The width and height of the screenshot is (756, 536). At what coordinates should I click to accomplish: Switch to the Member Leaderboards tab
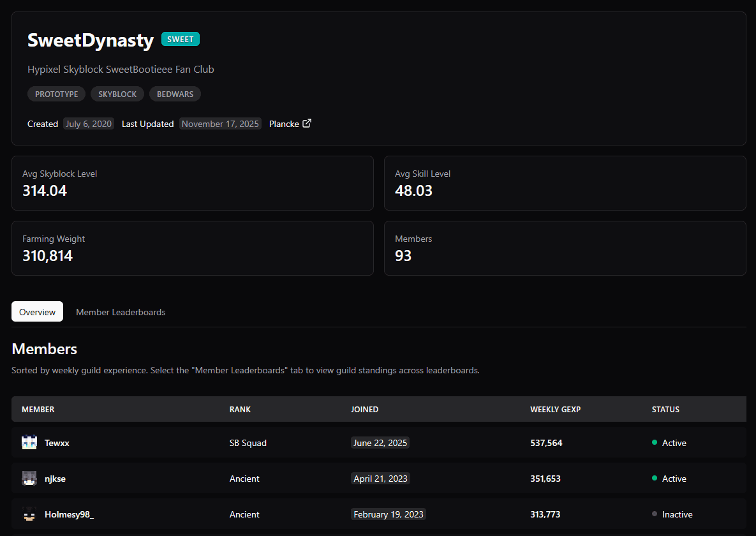[121, 311]
